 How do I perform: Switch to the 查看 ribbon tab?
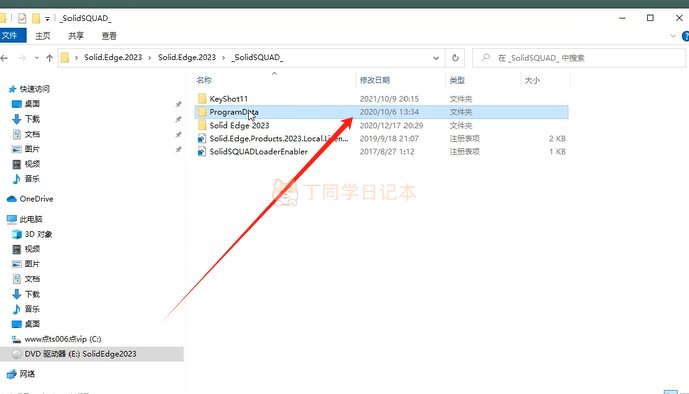point(109,36)
